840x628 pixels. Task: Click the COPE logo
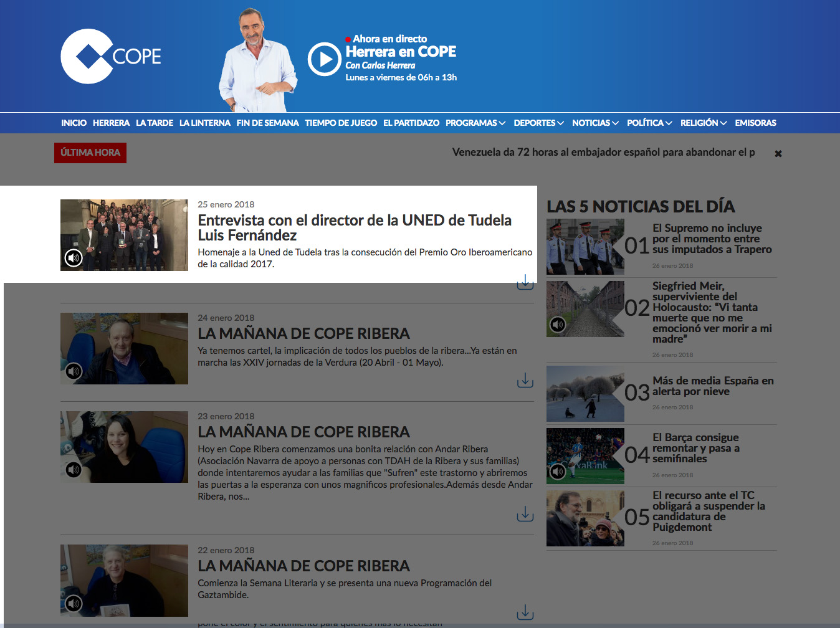point(111,56)
